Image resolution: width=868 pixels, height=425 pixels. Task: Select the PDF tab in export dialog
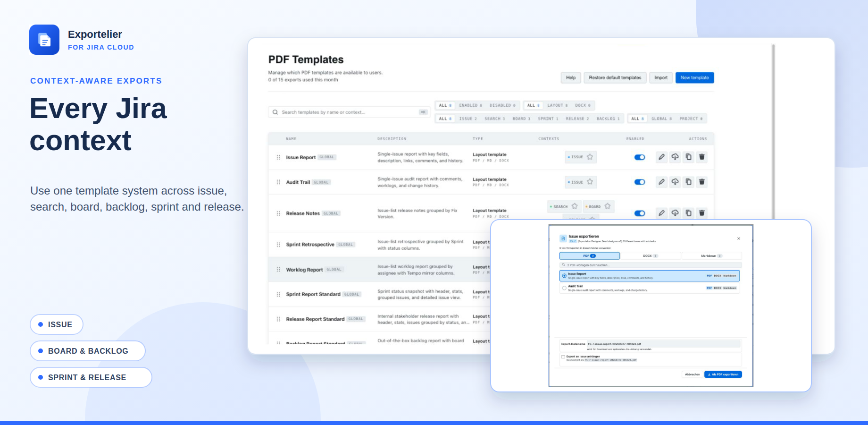pos(590,256)
